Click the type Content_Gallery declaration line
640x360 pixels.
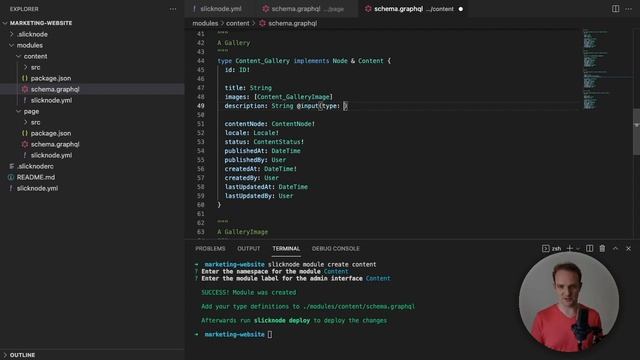(x=304, y=61)
